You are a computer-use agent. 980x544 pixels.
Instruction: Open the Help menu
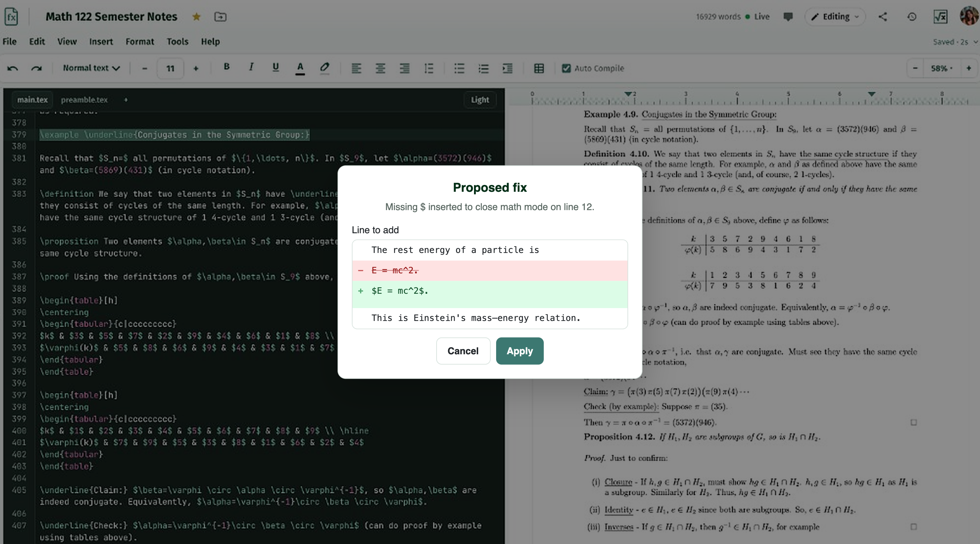(210, 41)
